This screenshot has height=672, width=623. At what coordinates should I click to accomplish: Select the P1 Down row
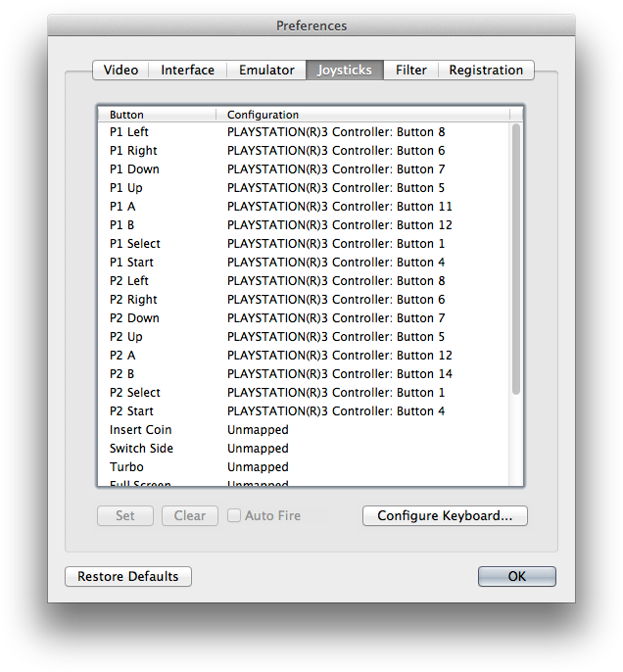[304, 169]
